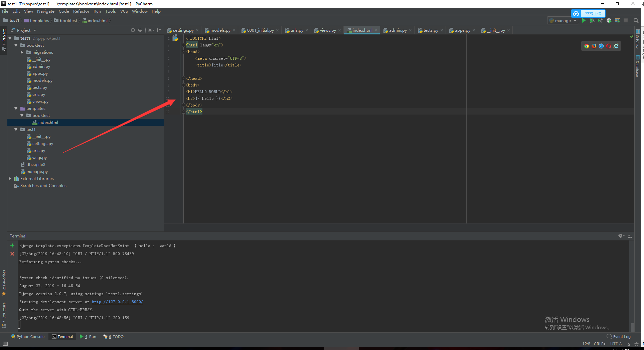The image size is (644, 350).
Task: Expand External Libraries node
Action: pyautogui.click(x=10, y=179)
